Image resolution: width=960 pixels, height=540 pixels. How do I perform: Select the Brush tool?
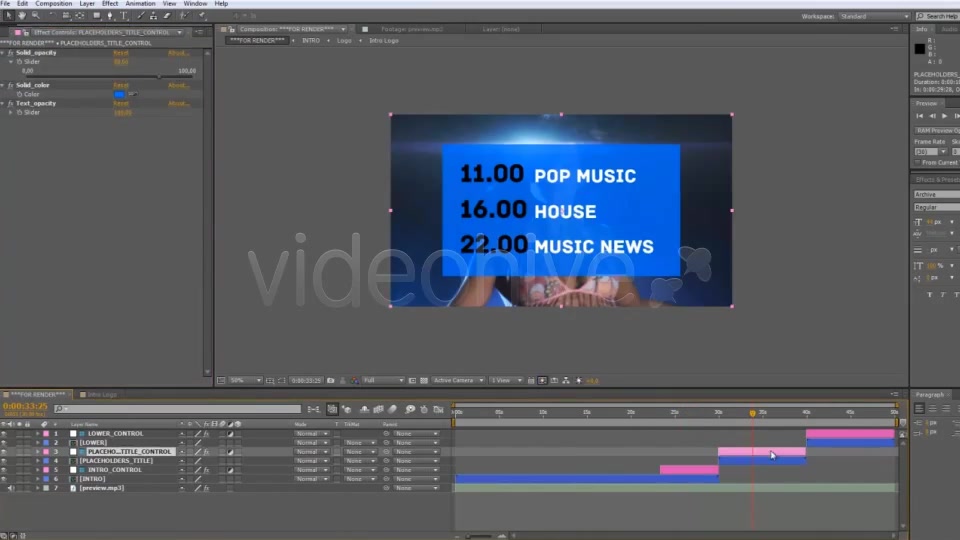[141, 15]
